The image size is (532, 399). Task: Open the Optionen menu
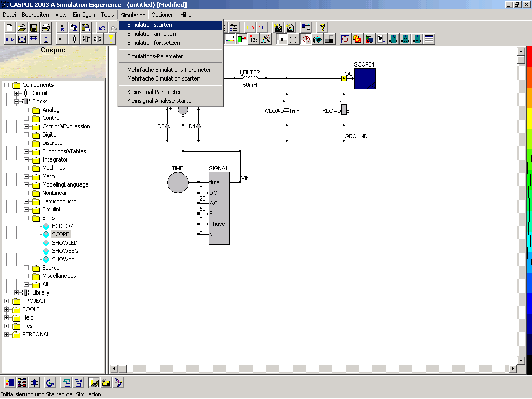click(163, 15)
